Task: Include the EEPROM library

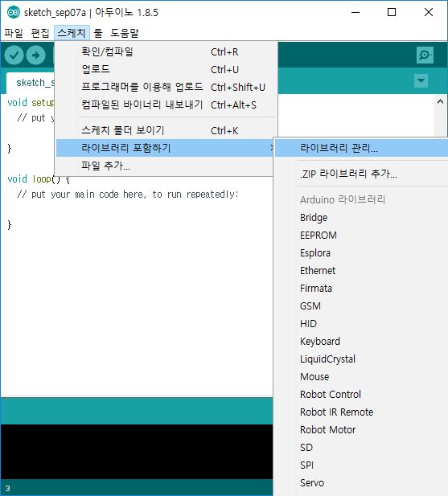Action: 361,236
